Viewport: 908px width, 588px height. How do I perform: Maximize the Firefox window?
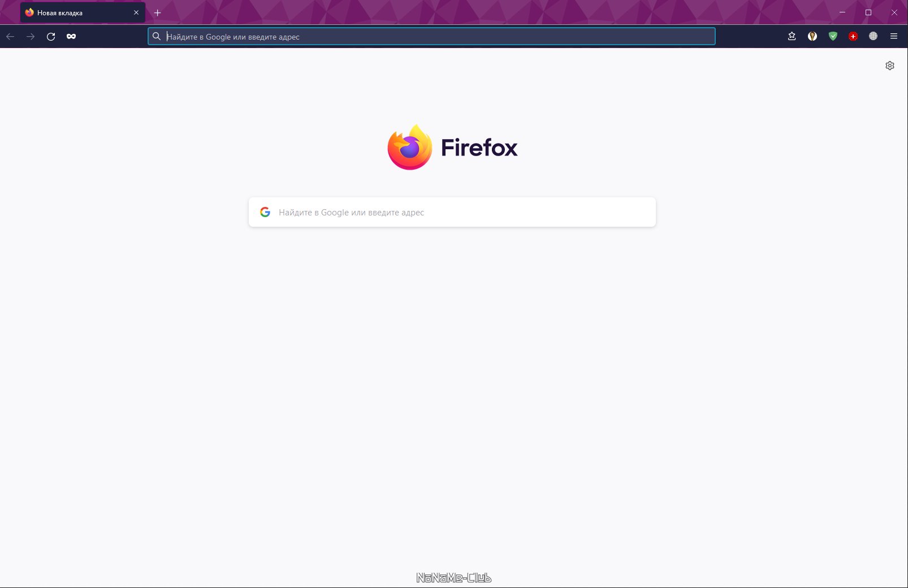[x=868, y=12]
